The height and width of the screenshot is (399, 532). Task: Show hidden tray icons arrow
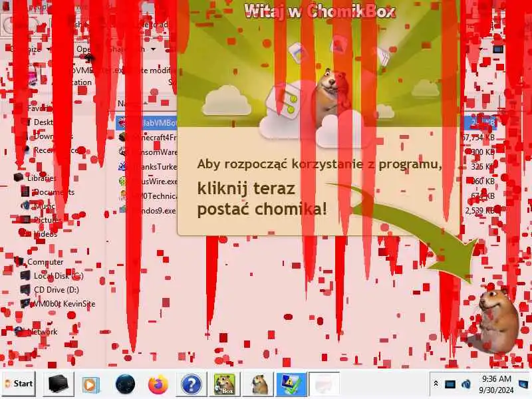pos(436,384)
